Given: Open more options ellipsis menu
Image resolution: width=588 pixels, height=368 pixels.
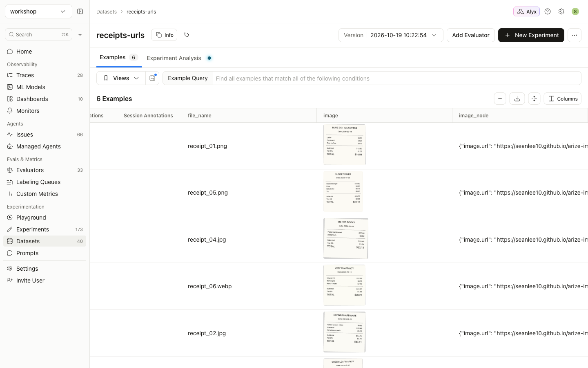Looking at the screenshot, I should pos(575,35).
